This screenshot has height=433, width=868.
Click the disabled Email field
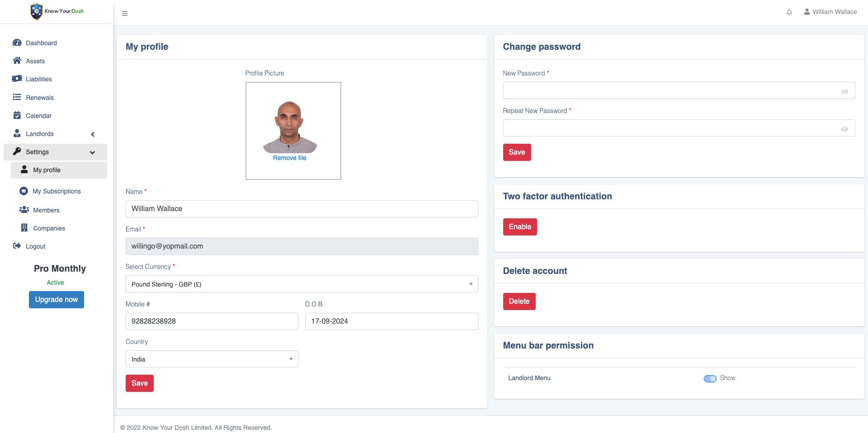click(302, 246)
